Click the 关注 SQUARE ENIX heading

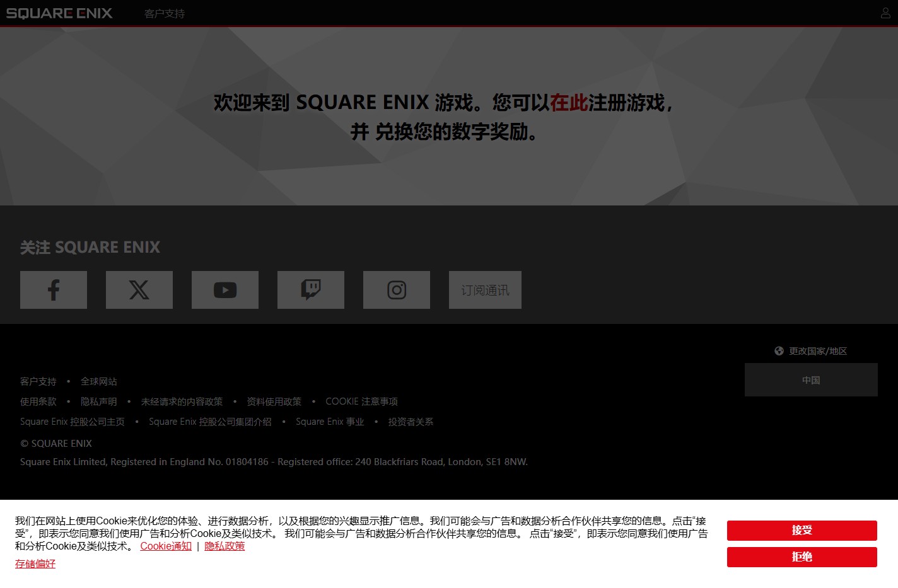click(90, 247)
